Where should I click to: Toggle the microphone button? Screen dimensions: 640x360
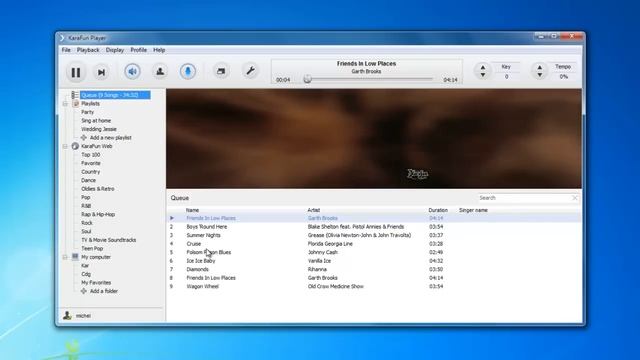(188, 71)
